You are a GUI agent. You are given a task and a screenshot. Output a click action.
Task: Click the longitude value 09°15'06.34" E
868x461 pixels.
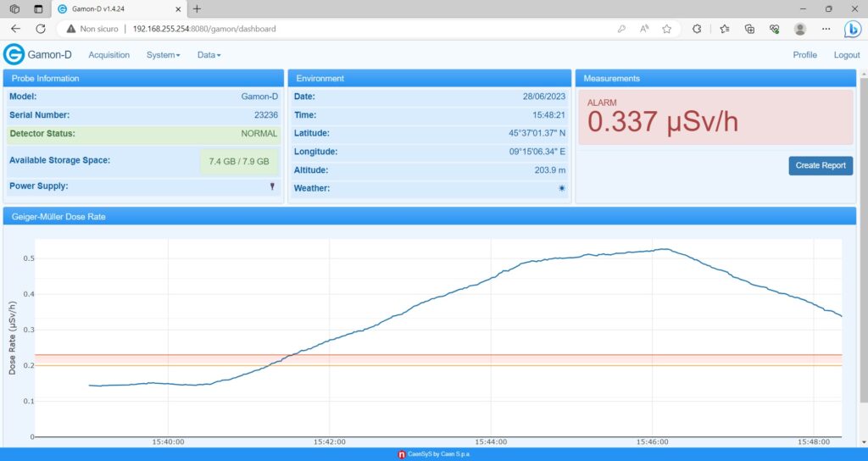coord(537,152)
